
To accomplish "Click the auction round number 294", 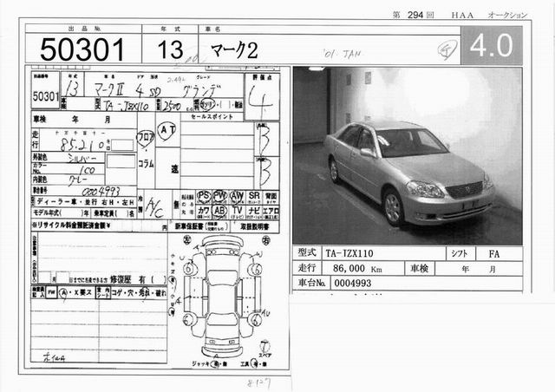I will 415,15.
